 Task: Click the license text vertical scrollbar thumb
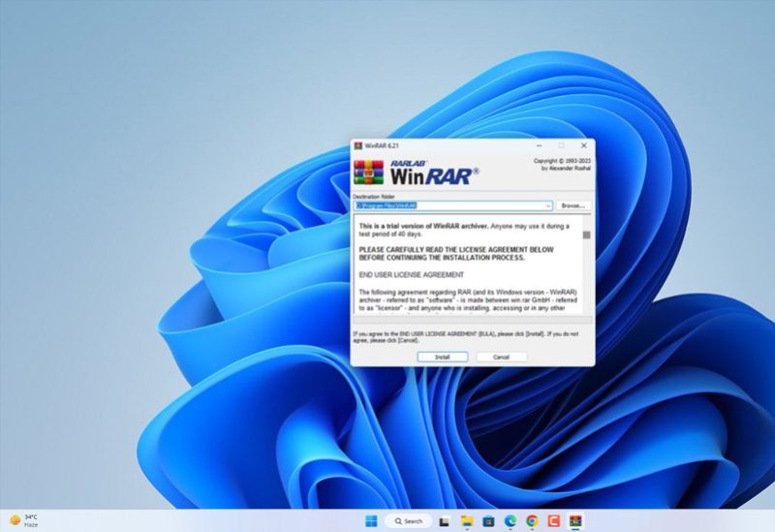(x=587, y=235)
